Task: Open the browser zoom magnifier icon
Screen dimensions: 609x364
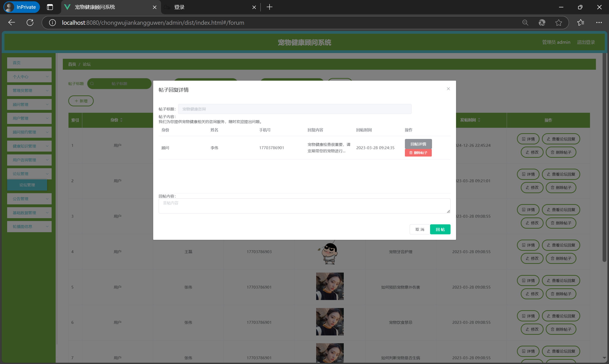Action: click(525, 23)
